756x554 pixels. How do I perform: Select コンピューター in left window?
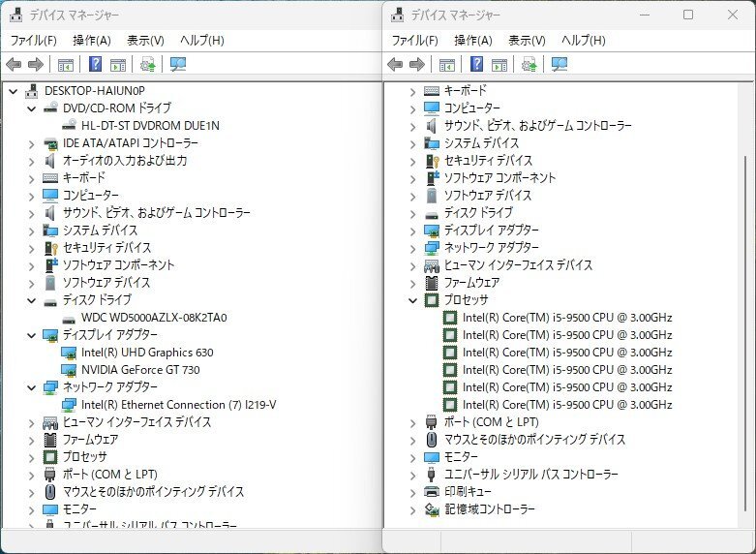coord(91,196)
